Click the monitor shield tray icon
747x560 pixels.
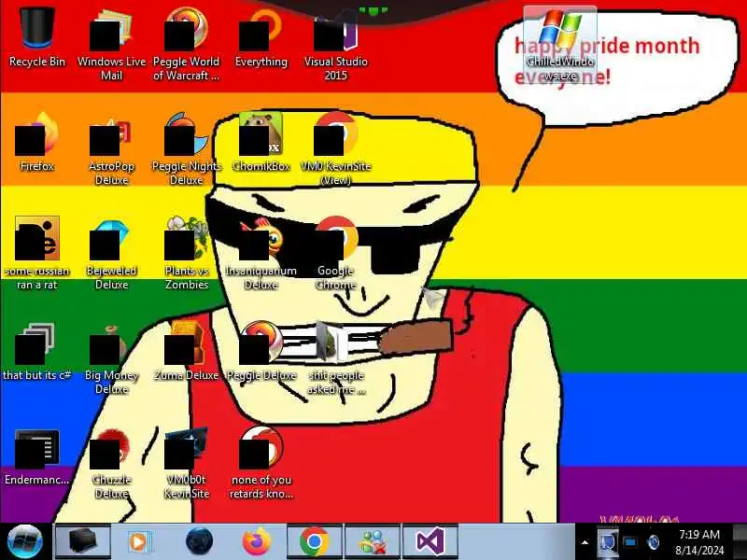click(608, 542)
